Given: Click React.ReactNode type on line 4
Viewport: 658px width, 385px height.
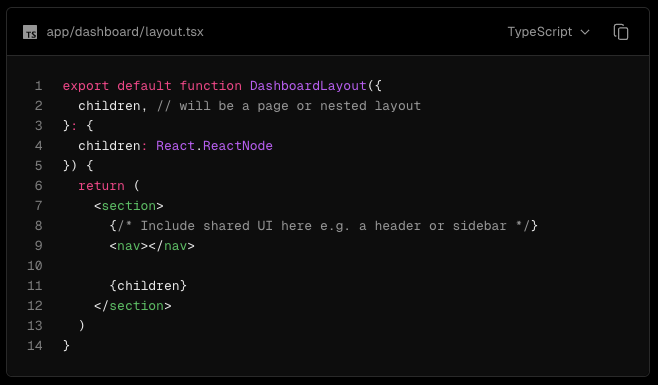Looking at the screenshot, I should point(214,146).
